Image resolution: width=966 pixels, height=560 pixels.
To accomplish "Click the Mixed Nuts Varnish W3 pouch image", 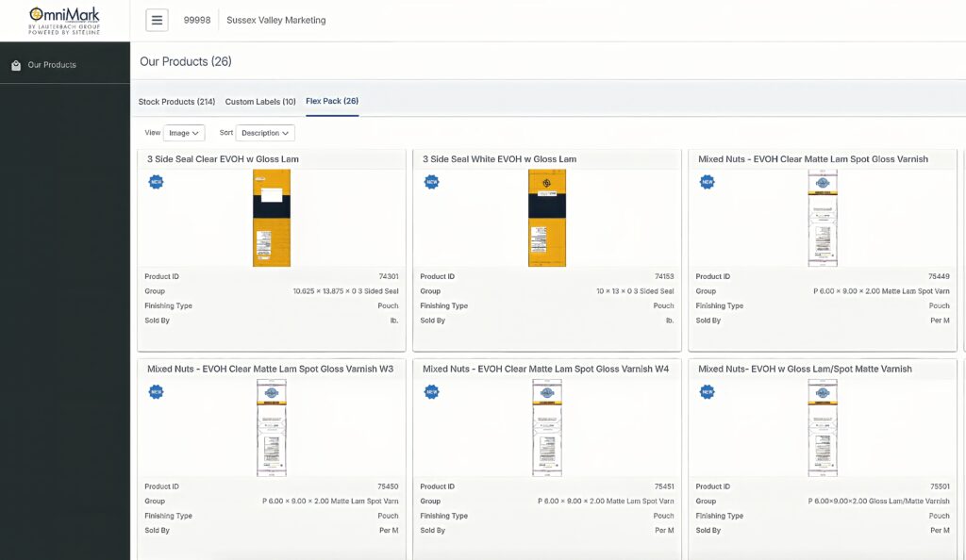I will click(x=272, y=428).
